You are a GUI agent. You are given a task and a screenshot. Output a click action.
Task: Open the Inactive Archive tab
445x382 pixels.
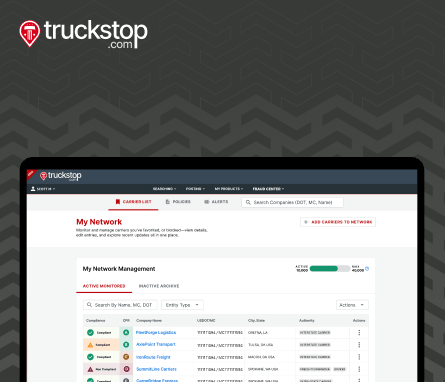point(159,286)
